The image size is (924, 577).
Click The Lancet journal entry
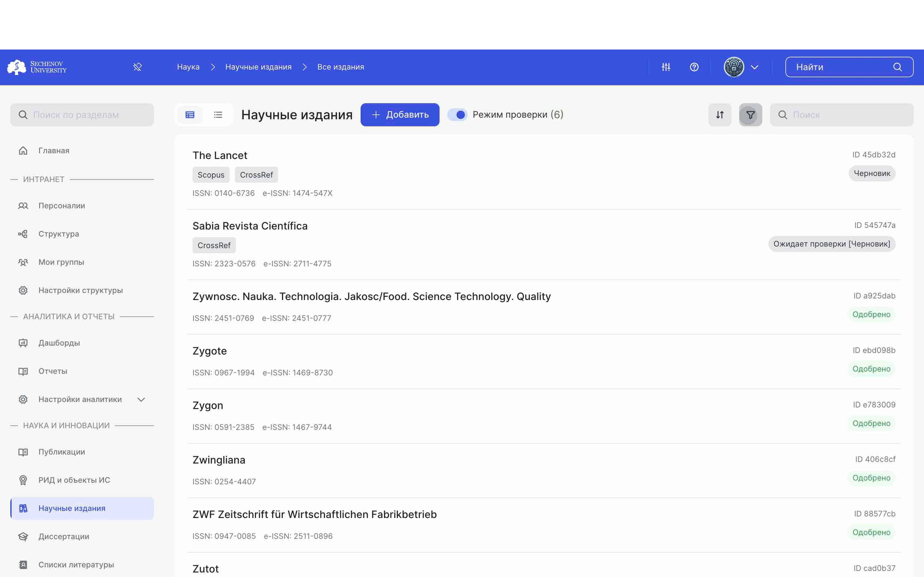pyautogui.click(x=220, y=155)
